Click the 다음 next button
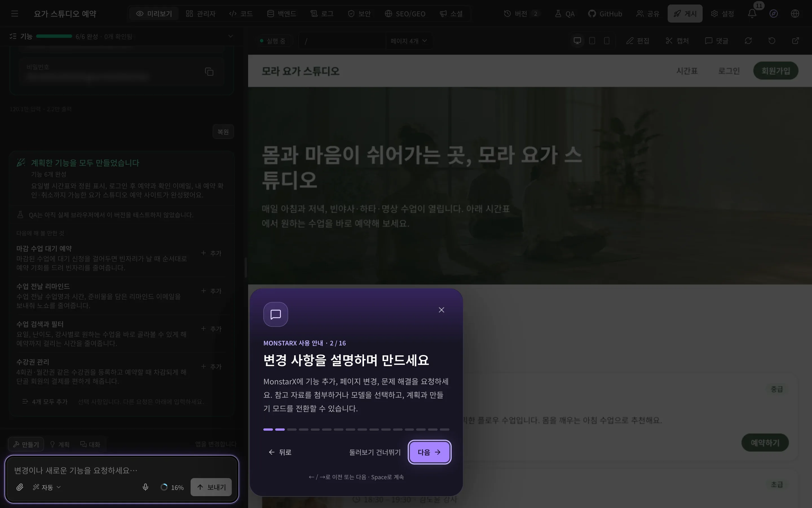Screen dimensions: 812x508 coord(429,452)
